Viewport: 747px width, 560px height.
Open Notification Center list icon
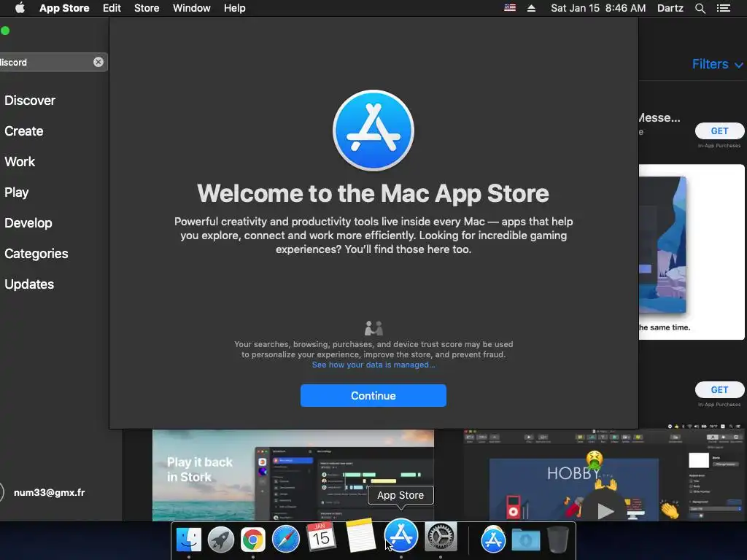click(724, 8)
